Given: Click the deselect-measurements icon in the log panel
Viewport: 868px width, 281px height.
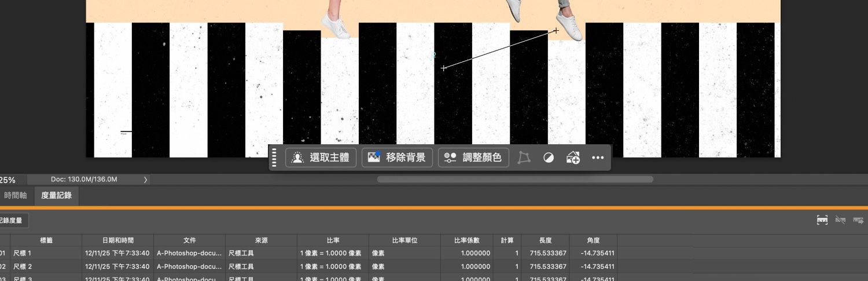Looking at the screenshot, I should click(840, 220).
